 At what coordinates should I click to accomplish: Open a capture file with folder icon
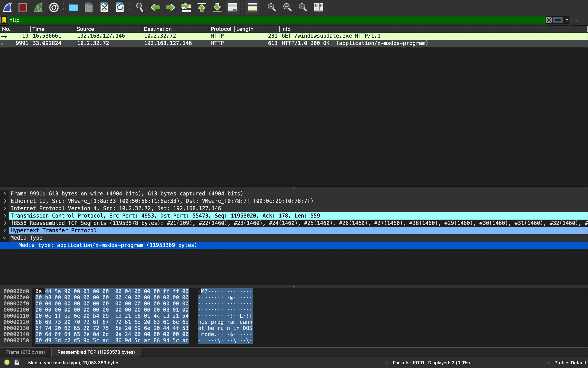click(x=73, y=7)
